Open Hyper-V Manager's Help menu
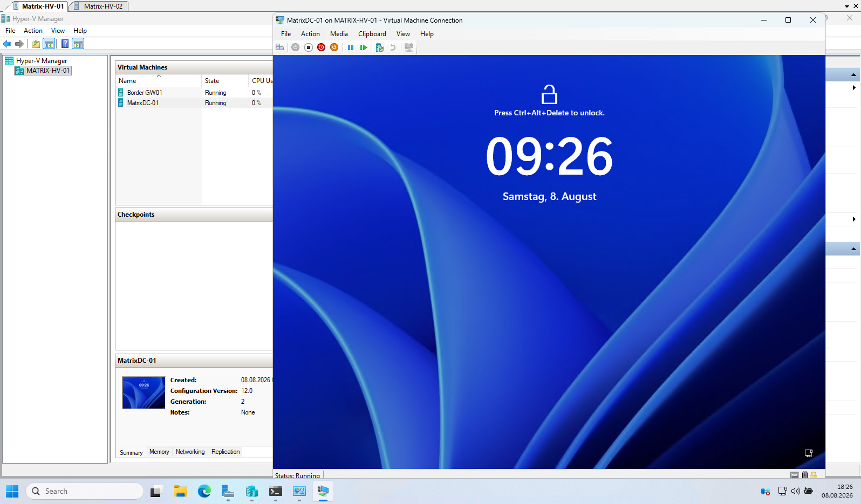This screenshot has width=861, height=504. (80, 31)
